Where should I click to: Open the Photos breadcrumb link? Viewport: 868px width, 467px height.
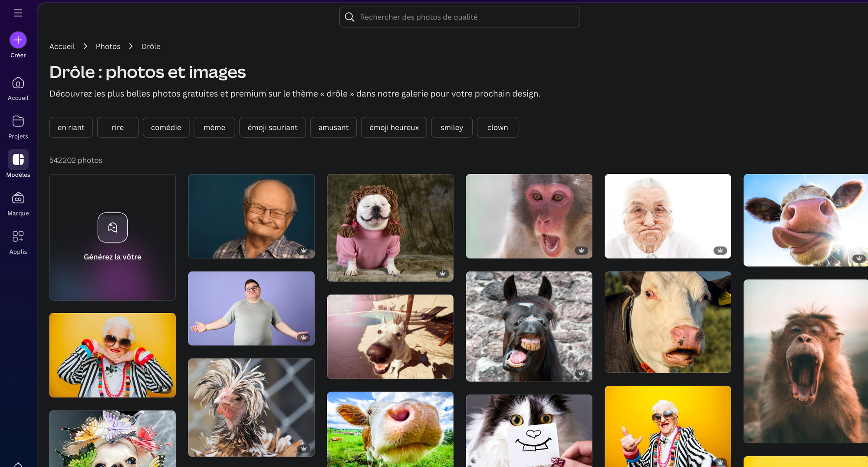108,46
